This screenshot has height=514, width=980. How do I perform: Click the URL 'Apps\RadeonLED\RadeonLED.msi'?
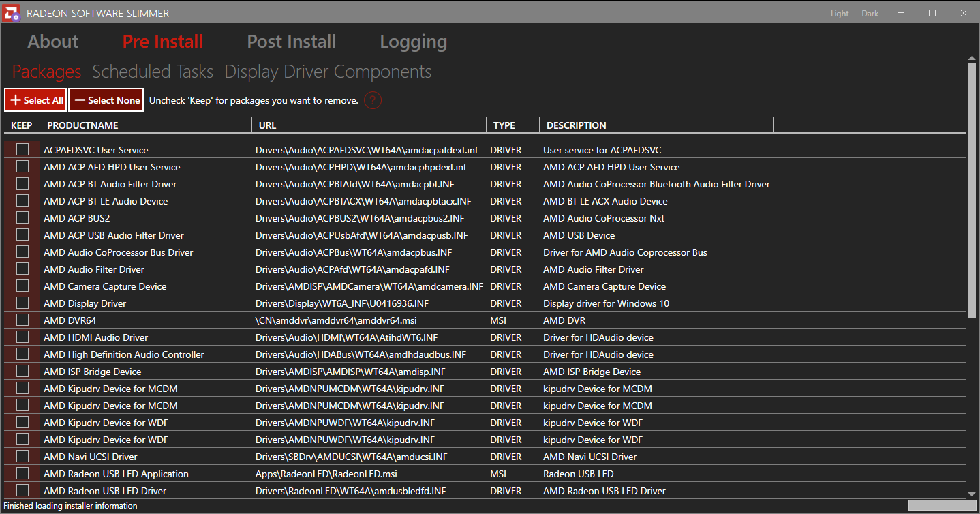pyautogui.click(x=326, y=474)
